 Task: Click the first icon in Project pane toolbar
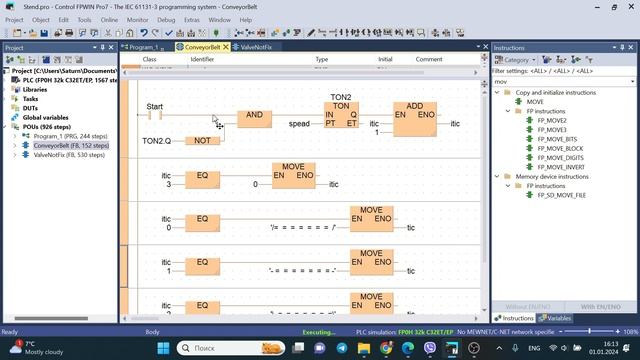[x=9, y=60]
